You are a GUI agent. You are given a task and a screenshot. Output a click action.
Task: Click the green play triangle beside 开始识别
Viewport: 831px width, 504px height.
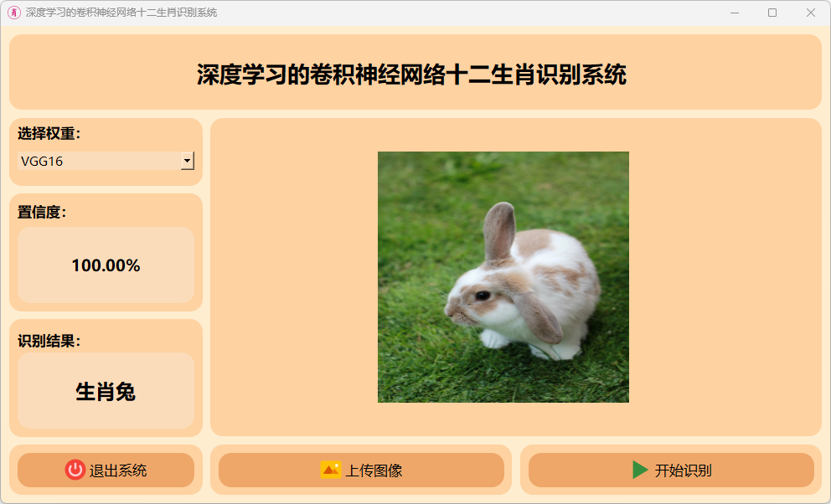pyautogui.click(x=640, y=470)
